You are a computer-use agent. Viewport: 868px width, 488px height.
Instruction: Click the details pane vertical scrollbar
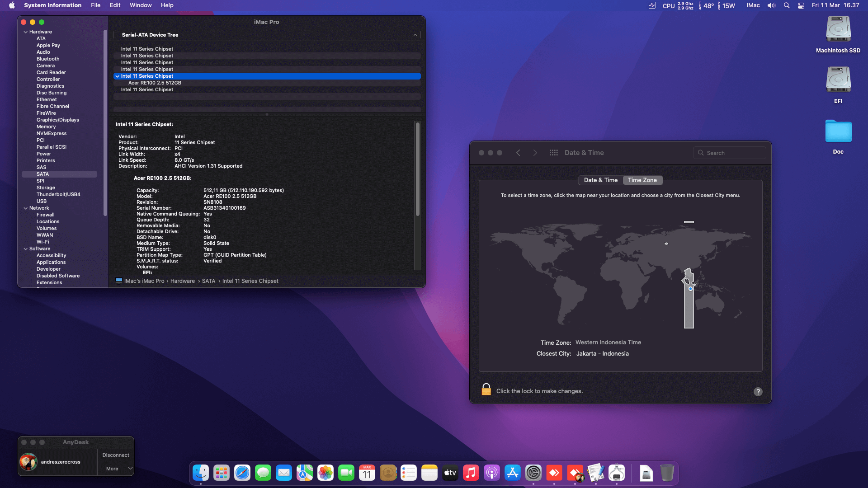[x=417, y=169]
